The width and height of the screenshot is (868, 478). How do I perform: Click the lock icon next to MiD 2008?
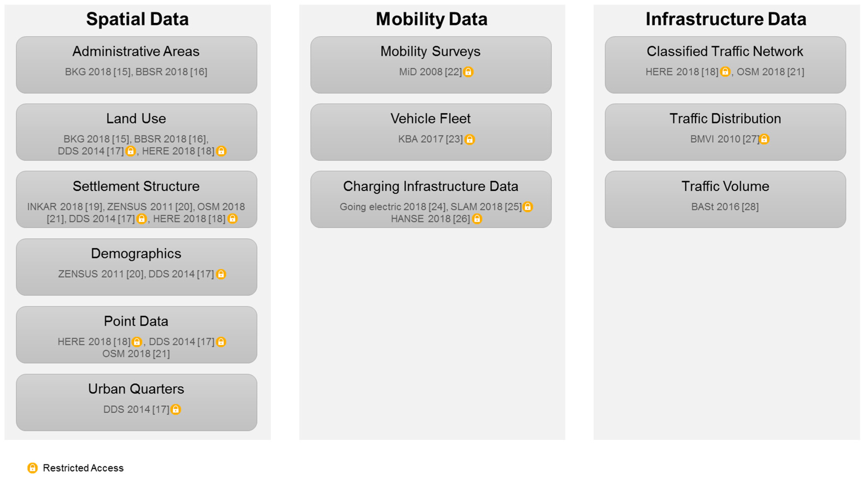tap(468, 72)
